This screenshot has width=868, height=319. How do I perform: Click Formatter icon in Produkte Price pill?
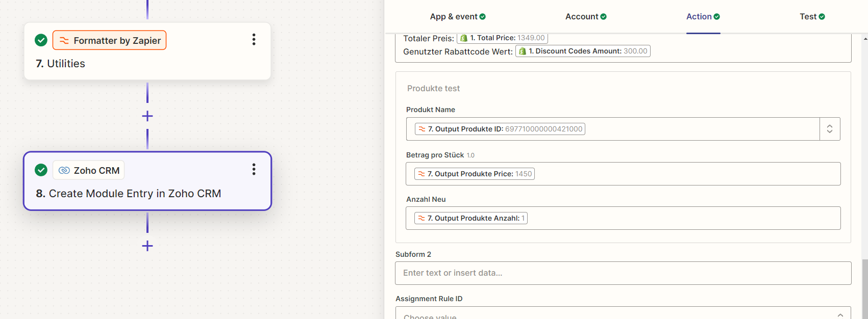(x=421, y=174)
